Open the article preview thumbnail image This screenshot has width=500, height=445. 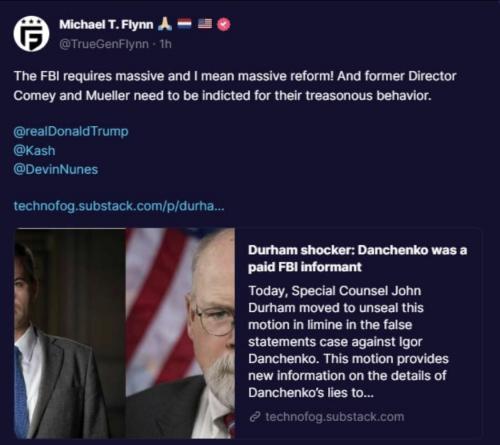(x=124, y=333)
